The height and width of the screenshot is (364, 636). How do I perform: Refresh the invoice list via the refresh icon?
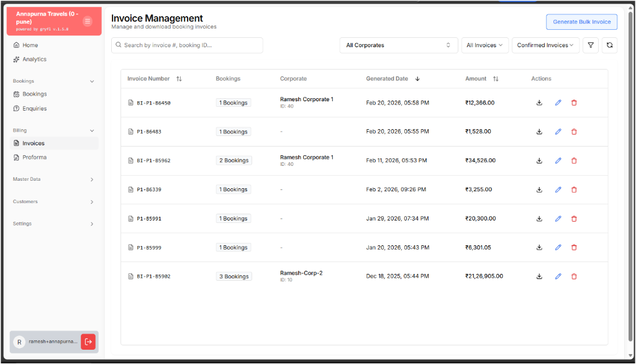pos(609,45)
